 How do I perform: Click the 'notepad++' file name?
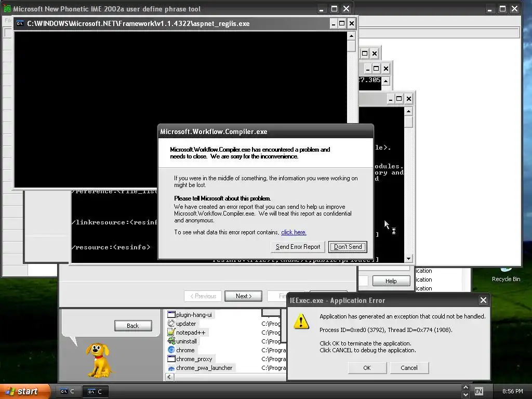pos(191,332)
